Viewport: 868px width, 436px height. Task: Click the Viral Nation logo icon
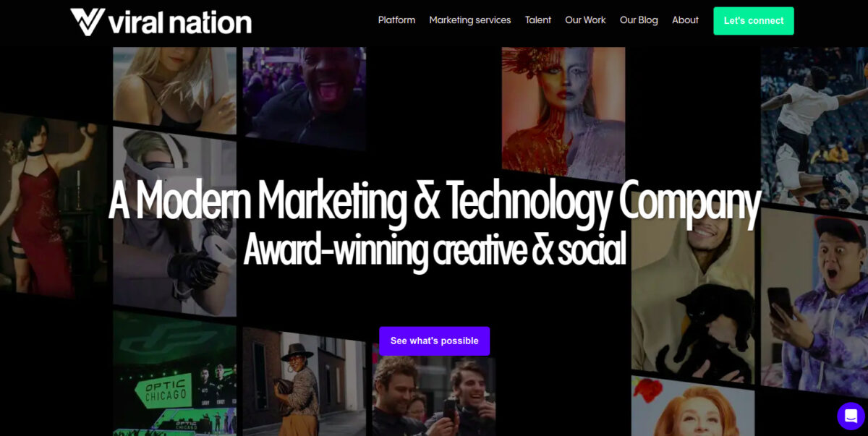(x=88, y=22)
